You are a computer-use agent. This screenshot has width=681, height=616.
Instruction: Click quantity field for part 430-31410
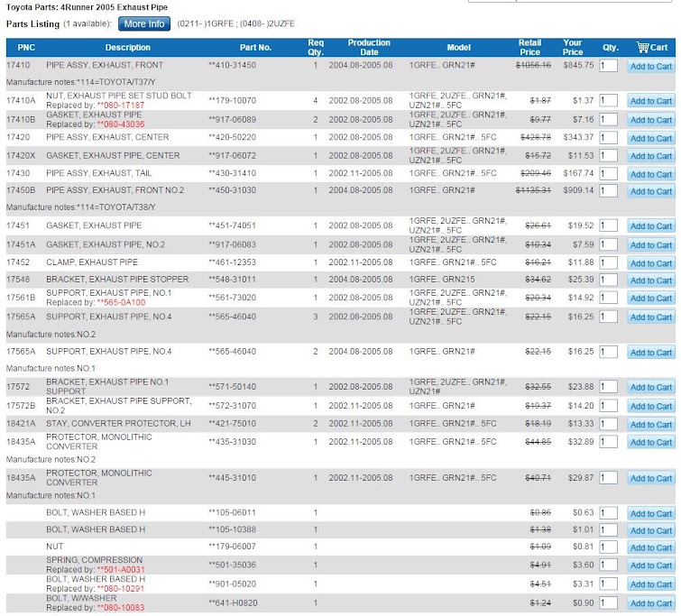(x=608, y=174)
